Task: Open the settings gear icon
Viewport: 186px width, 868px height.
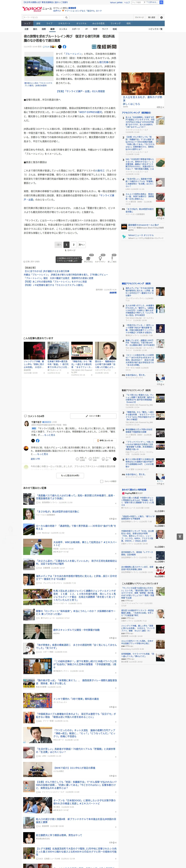Action: (161, 18)
